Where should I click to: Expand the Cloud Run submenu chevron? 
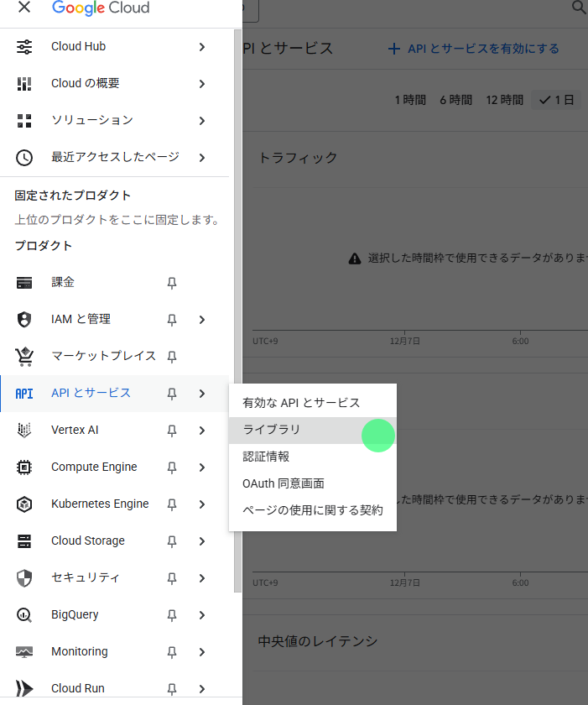point(201,689)
